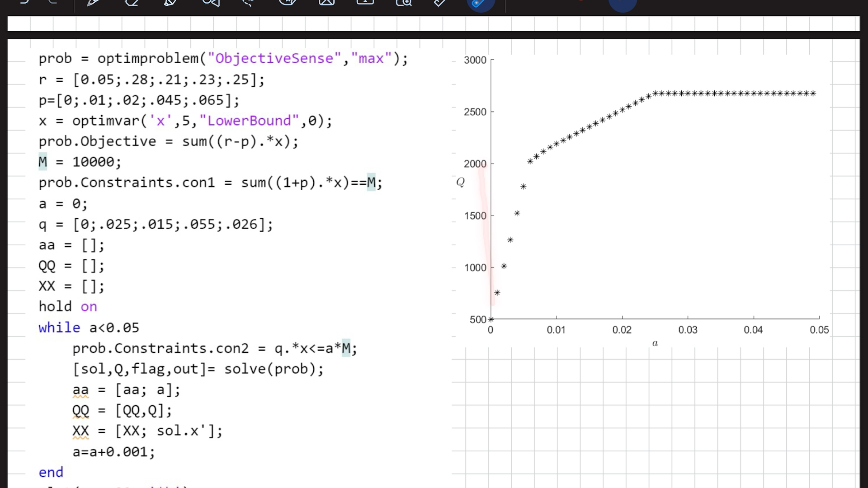Click the line defining vector q
The height and width of the screenshot is (488, 868).
pyautogui.click(x=156, y=225)
